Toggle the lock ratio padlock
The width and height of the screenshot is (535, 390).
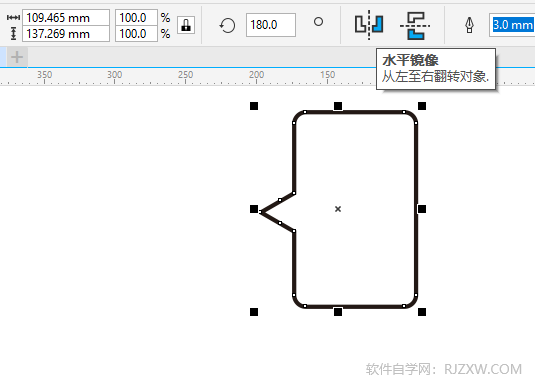click(186, 25)
